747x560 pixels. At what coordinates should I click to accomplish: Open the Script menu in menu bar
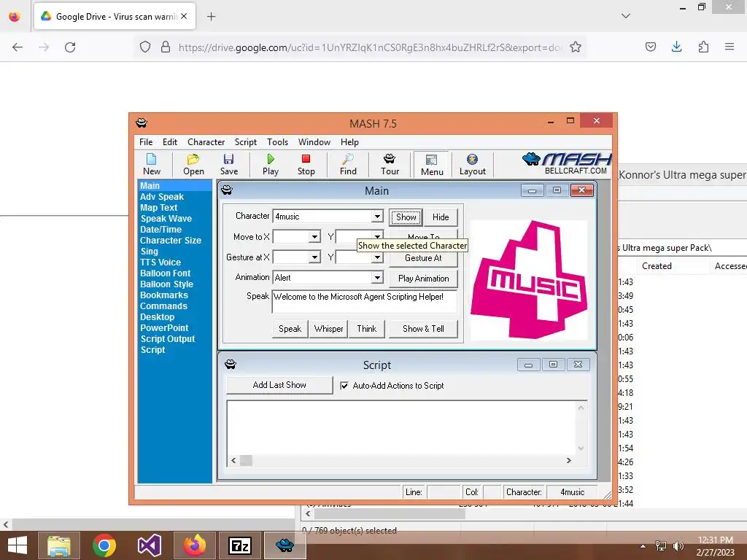coord(245,142)
